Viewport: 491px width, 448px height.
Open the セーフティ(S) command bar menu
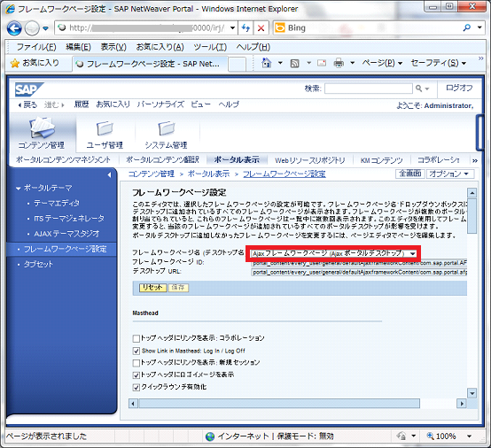coord(439,63)
